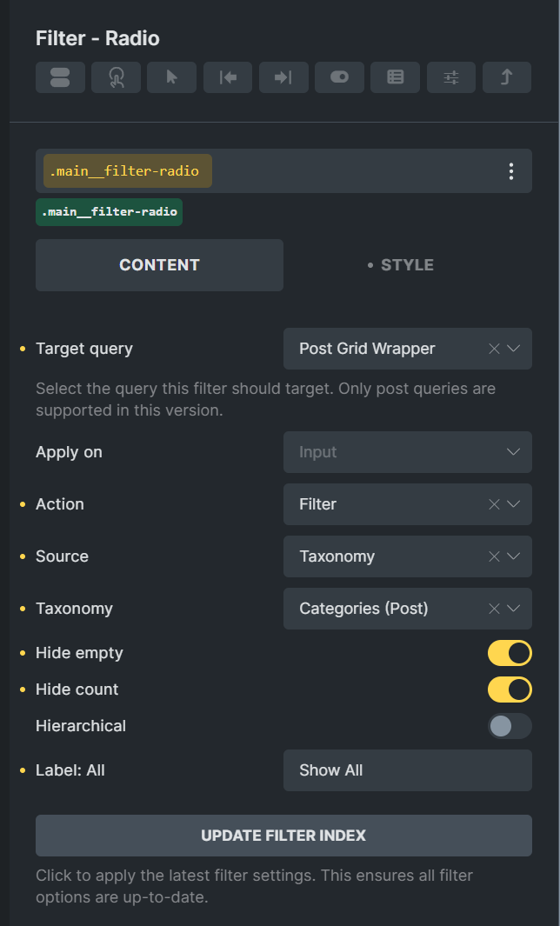Click the list view icon
The height and width of the screenshot is (926, 560).
tap(395, 77)
